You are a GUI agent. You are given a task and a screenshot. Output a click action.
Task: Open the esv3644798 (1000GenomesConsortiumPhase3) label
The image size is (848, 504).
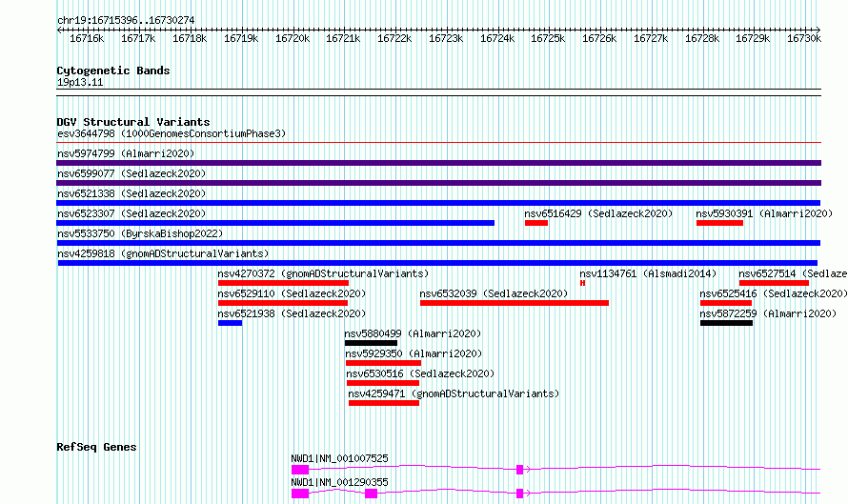[x=172, y=133]
